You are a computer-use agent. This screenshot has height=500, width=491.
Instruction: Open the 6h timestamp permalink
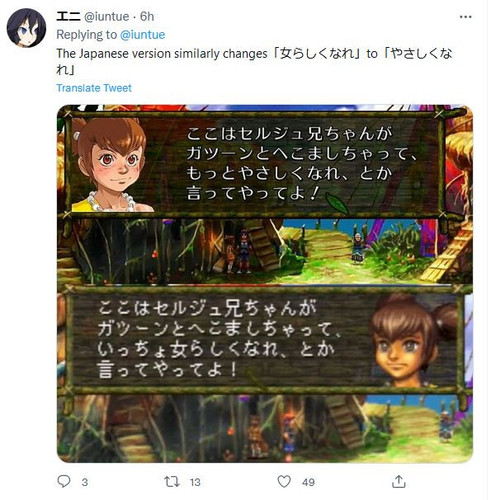point(147,16)
